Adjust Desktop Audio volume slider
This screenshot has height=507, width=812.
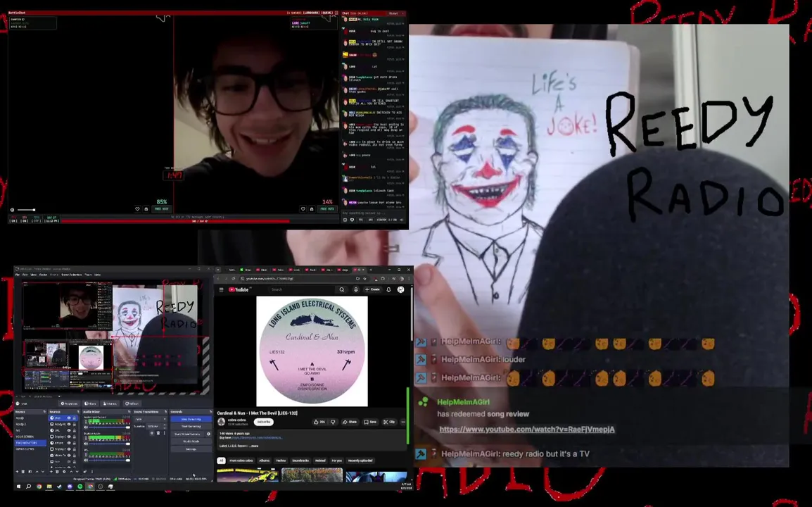coord(109,444)
